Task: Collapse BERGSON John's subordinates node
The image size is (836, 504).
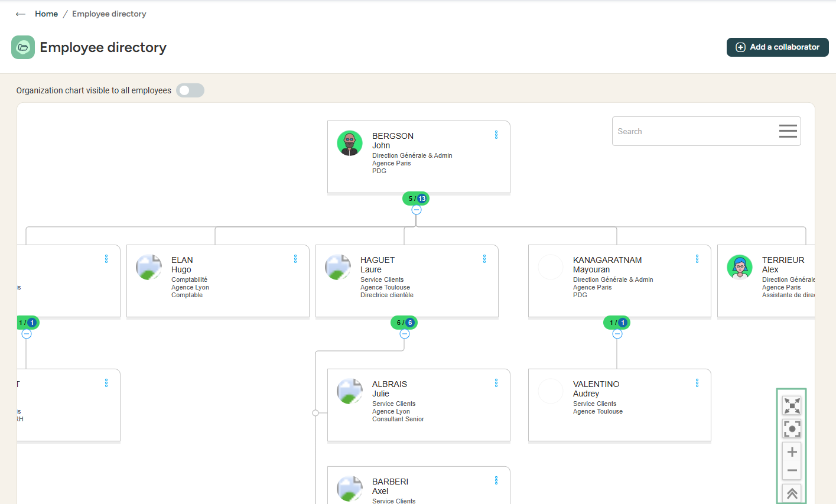Action: [x=417, y=210]
